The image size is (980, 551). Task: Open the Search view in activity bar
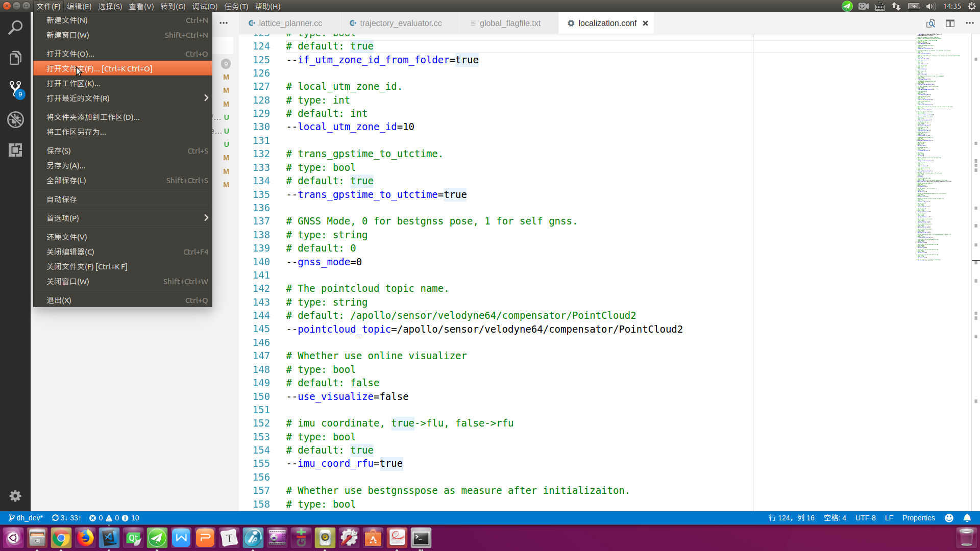coord(15,28)
